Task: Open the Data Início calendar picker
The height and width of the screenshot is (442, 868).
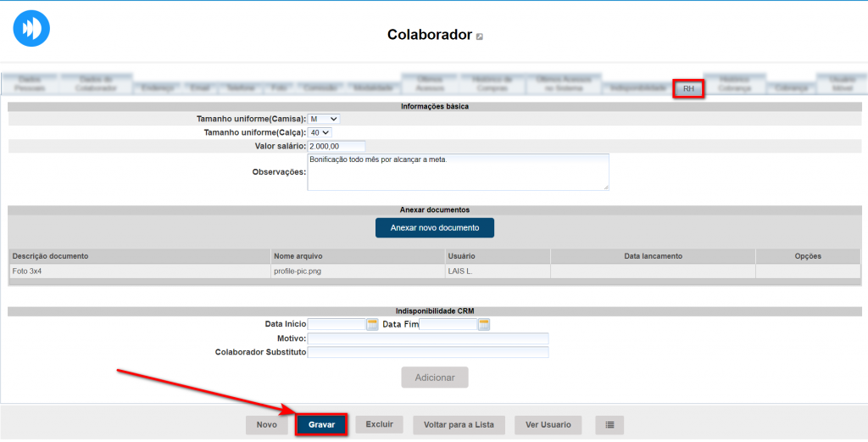Action: click(372, 324)
